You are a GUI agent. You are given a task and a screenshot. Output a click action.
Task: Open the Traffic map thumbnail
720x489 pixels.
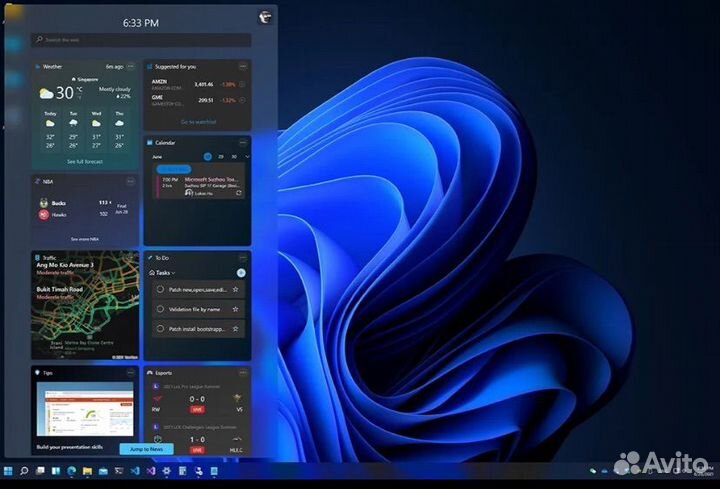tap(85, 305)
